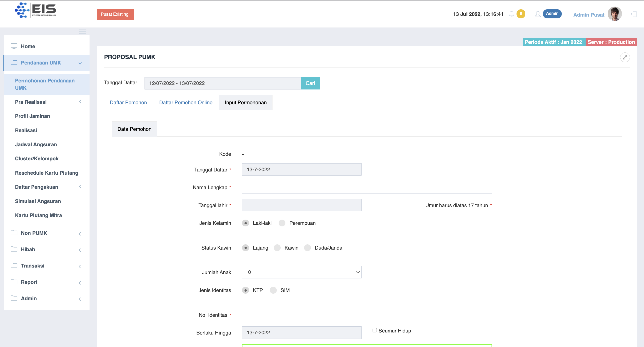Expand the Transaksi menu arrow
This screenshot has height=347, width=644.
click(80, 267)
